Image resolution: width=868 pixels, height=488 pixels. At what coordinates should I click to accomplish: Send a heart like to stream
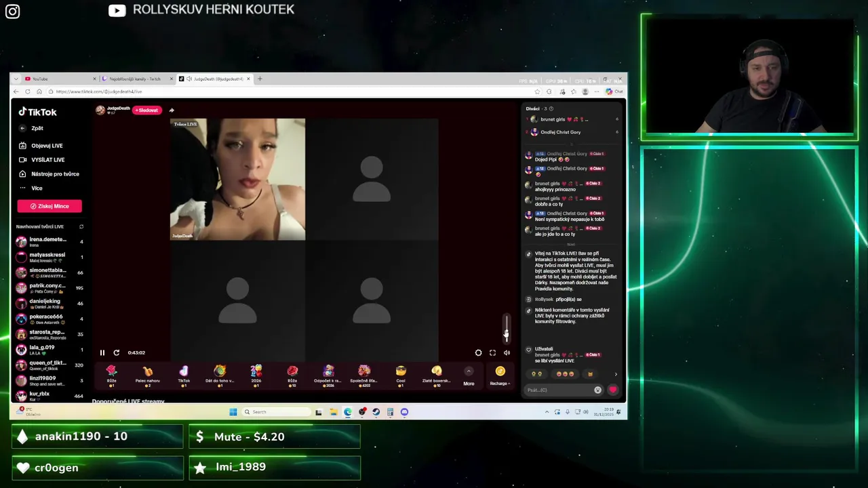[x=613, y=390]
